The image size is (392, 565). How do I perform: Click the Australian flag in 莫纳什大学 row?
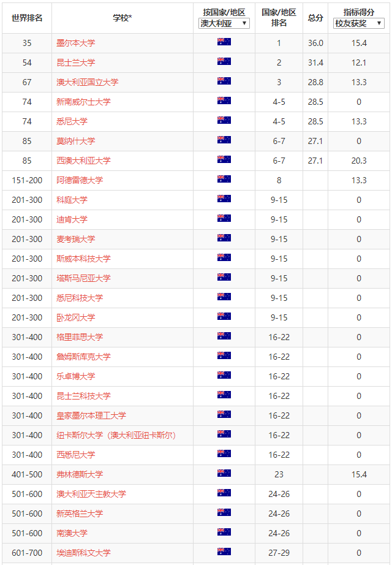(x=224, y=140)
